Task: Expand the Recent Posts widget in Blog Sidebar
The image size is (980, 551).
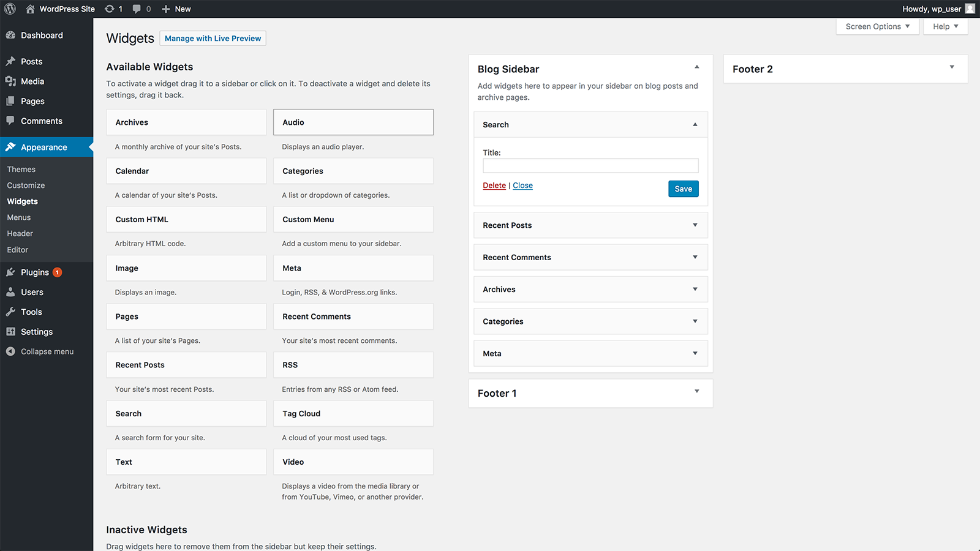Action: tap(695, 225)
